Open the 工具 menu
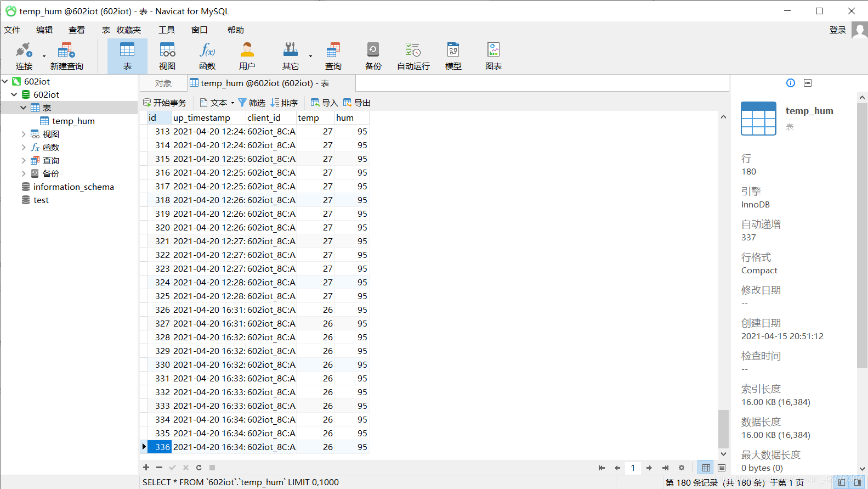This screenshot has width=868, height=489. click(x=167, y=30)
